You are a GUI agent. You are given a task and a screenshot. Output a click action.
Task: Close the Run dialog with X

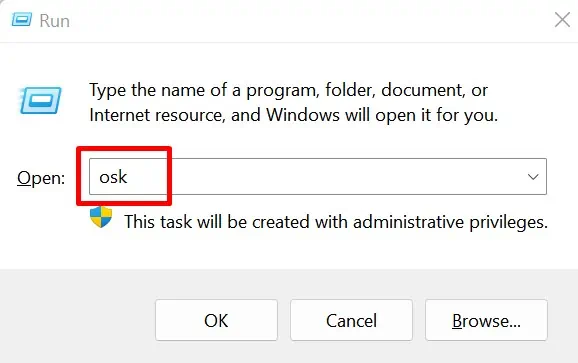(562, 20)
